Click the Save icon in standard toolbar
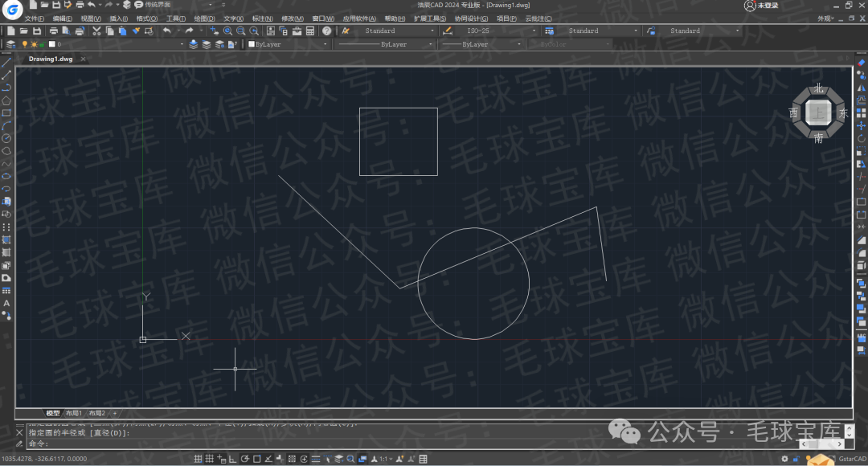Screen dimensions: 868x466 pos(37,31)
